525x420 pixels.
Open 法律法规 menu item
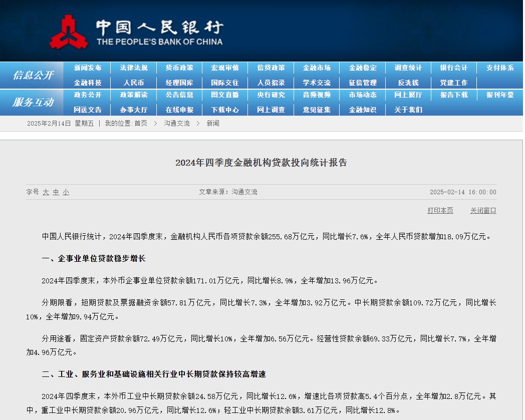[x=134, y=68]
